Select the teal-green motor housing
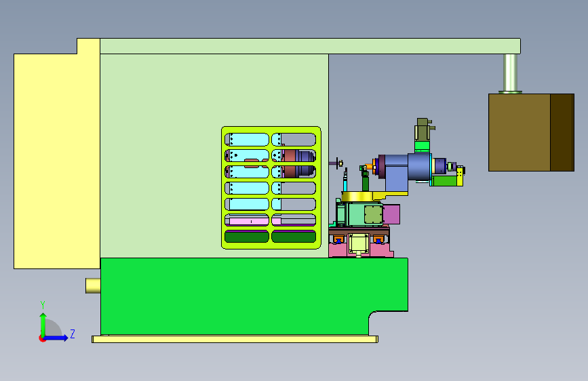Viewport: 588px width, 381px height. [x=355, y=214]
